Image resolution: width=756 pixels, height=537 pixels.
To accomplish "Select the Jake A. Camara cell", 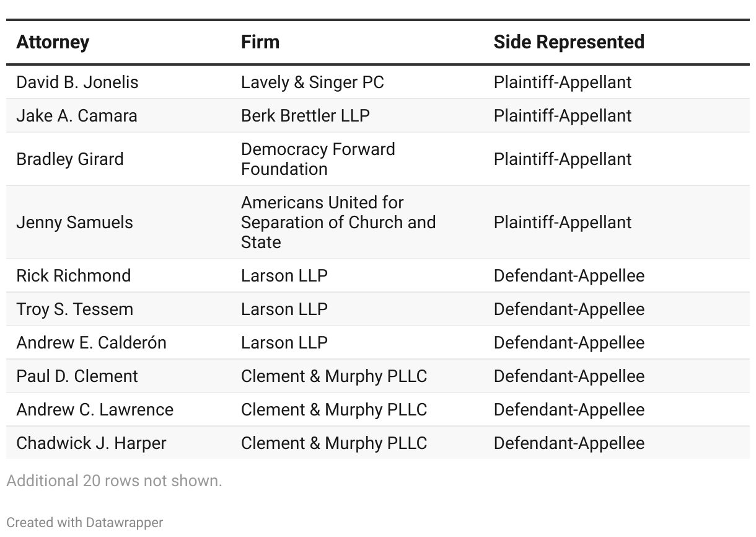I will (x=77, y=116).
